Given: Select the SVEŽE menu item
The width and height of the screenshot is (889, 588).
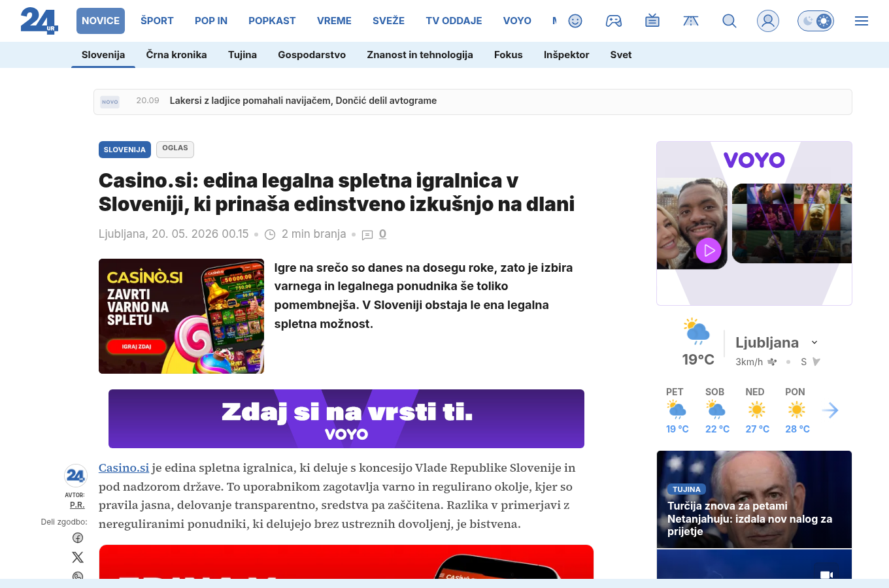Looking at the screenshot, I should click(x=388, y=21).
